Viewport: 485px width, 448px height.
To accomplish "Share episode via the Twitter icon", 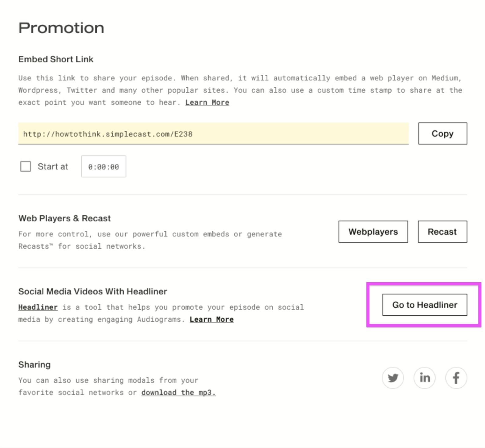I will coord(393,378).
